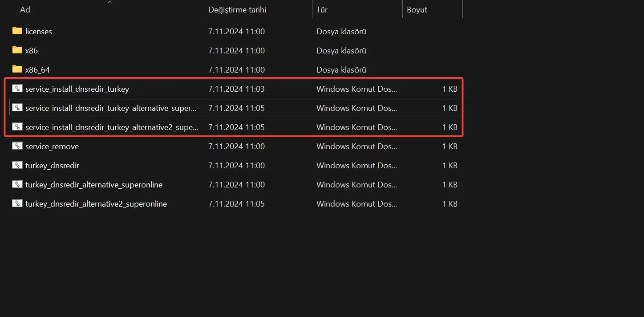644x317 pixels.
Task: Click 1 KB size of service_install_dnsredir_turkey
Action: coord(450,89)
